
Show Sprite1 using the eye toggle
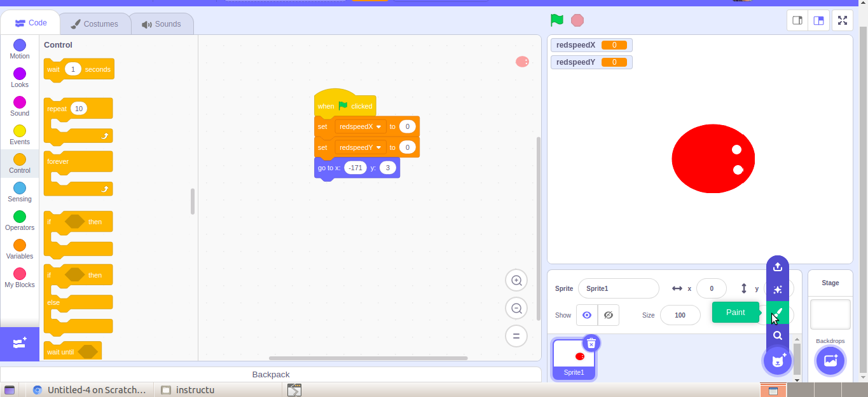click(x=586, y=315)
